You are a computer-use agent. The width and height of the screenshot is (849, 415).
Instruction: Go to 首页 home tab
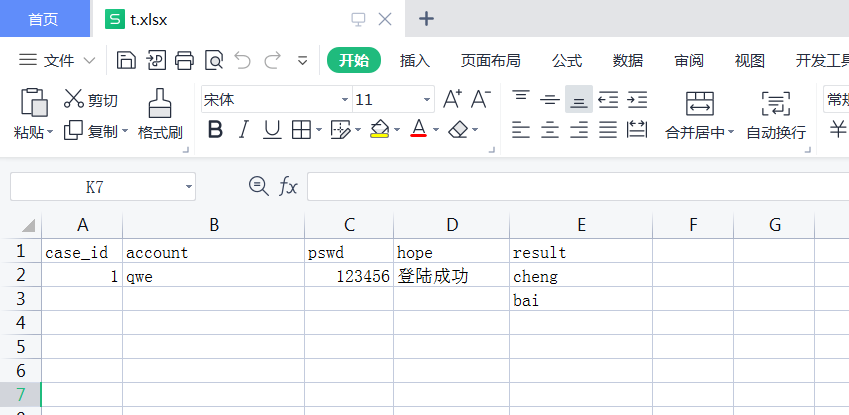click(x=44, y=19)
